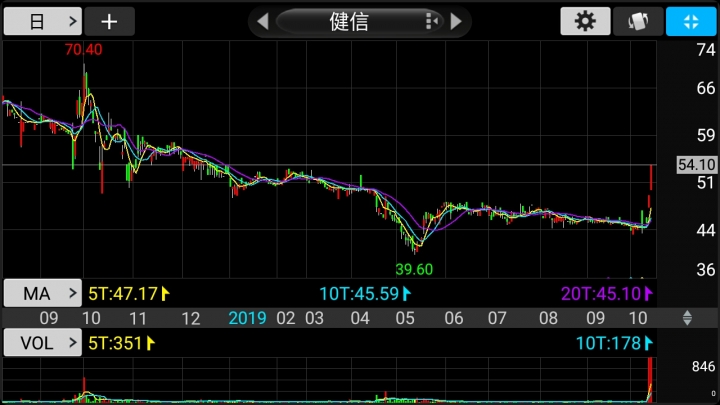Image resolution: width=720 pixels, height=405 pixels.
Task: Select month 12 on the time axis
Action: click(191, 318)
